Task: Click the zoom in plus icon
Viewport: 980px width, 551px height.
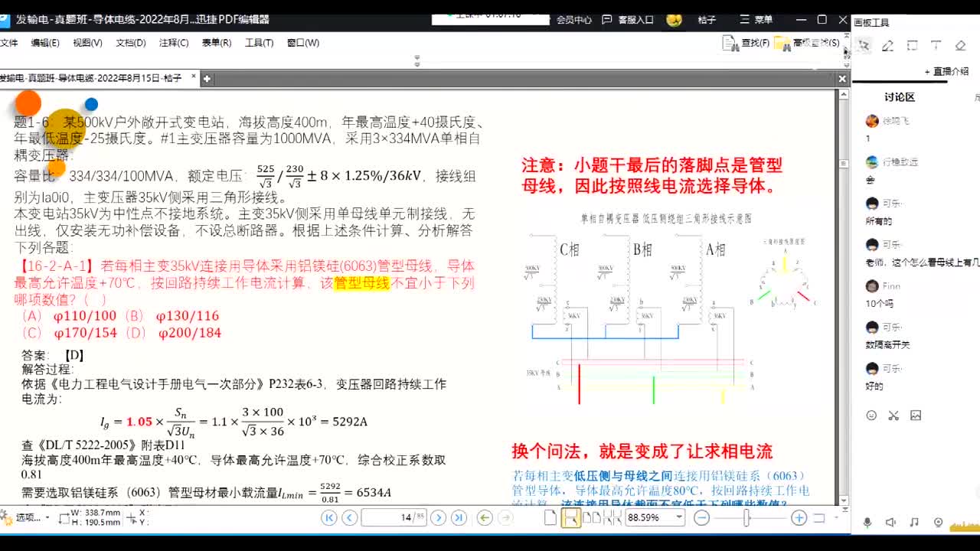Action: click(x=799, y=518)
